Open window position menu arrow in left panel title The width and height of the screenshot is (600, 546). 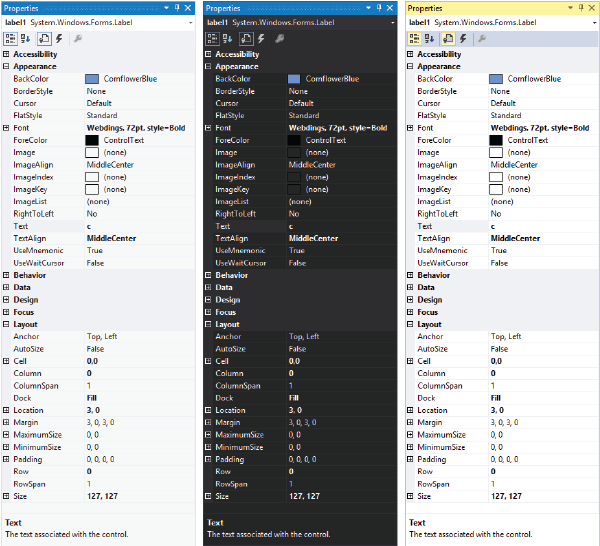click(166, 8)
